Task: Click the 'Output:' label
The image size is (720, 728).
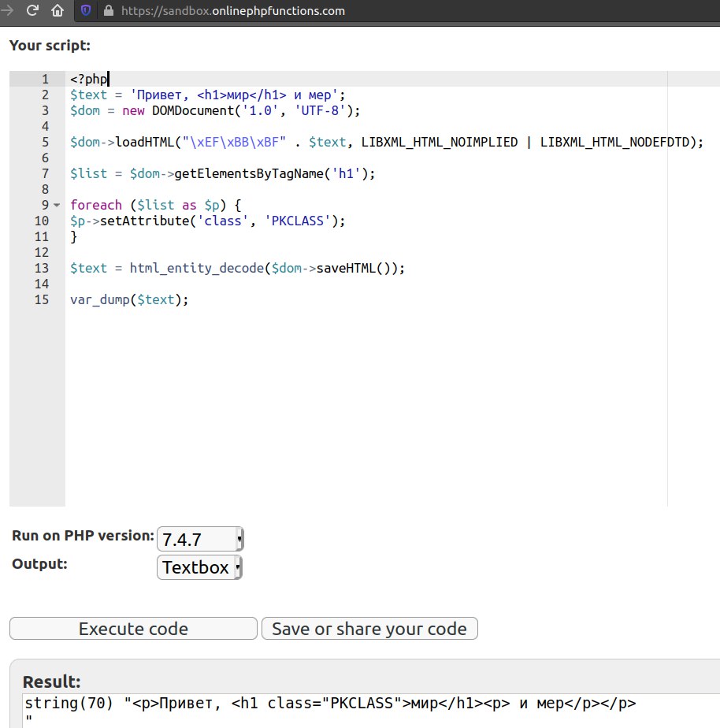Action: click(39, 563)
